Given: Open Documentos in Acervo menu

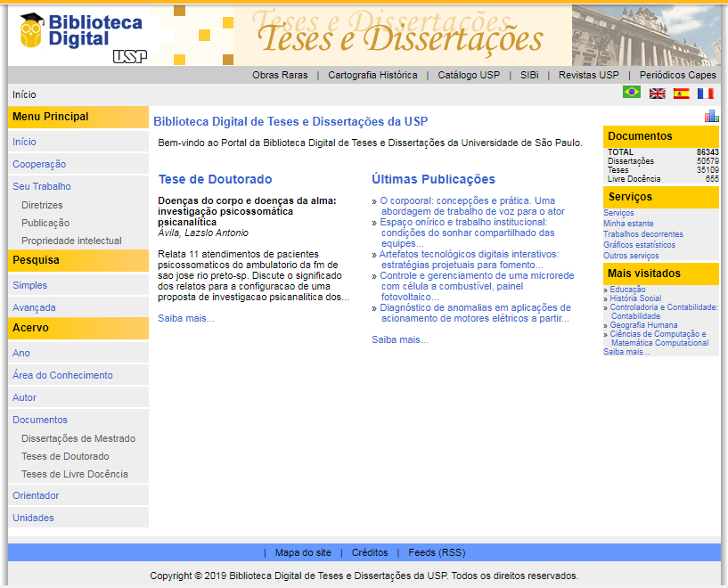Looking at the screenshot, I should tap(40, 420).
